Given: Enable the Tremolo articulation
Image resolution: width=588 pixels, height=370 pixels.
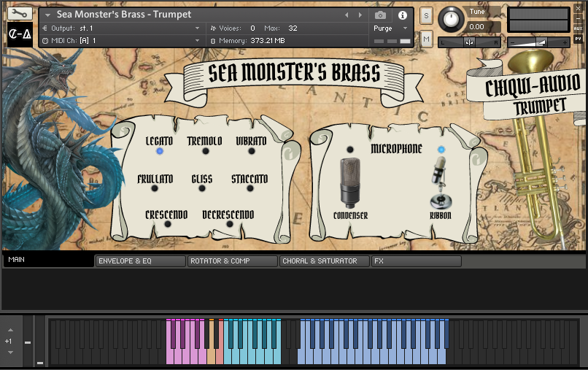Looking at the screenshot, I should click(205, 151).
